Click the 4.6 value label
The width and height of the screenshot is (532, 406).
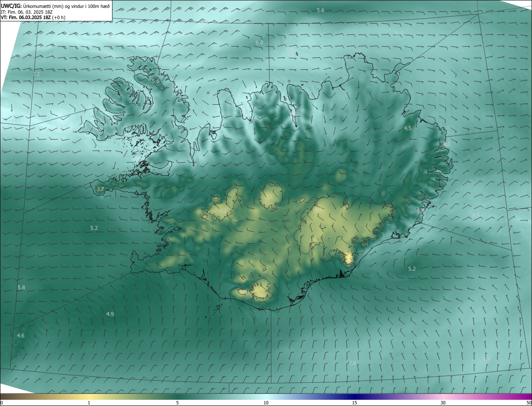pos(21,335)
